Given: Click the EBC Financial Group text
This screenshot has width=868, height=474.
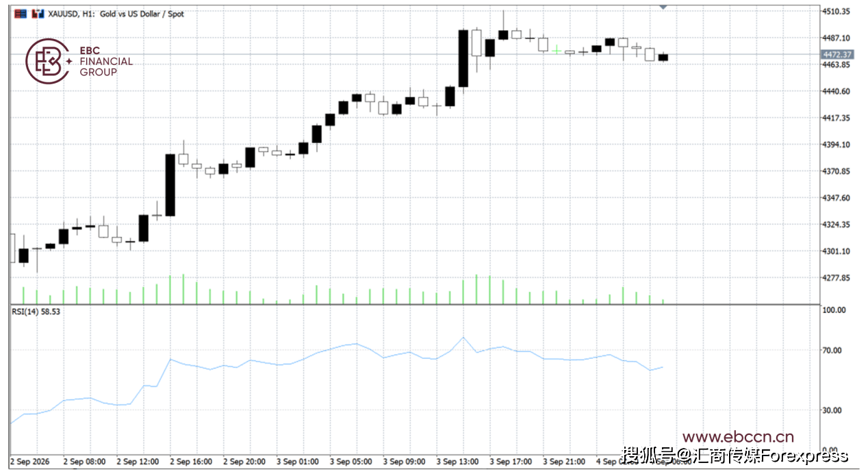Looking at the screenshot, I should (106, 62).
